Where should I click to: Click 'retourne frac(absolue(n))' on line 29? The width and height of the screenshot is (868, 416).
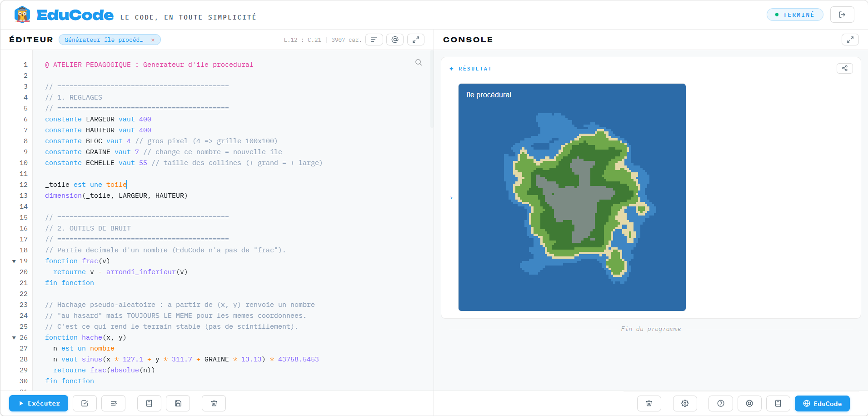(x=104, y=370)
